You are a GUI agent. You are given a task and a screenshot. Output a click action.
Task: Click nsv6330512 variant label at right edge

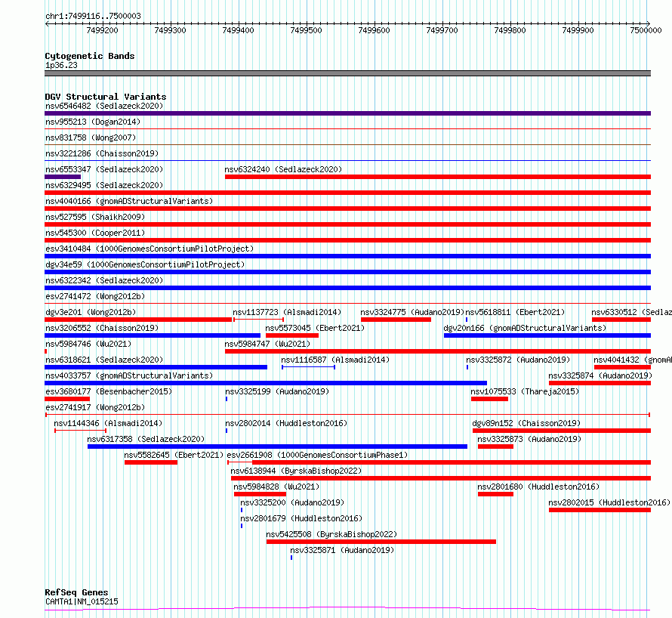click(x=631, y=312)
